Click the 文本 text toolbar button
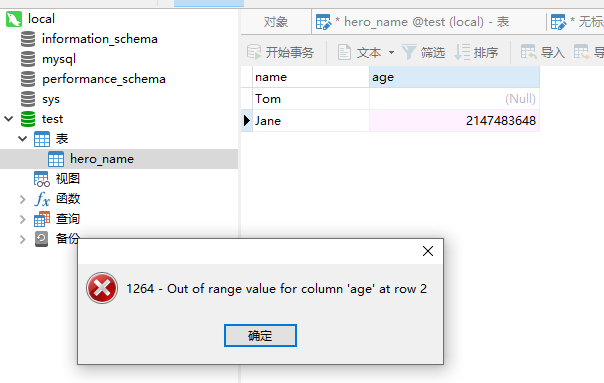 (359, 52)
